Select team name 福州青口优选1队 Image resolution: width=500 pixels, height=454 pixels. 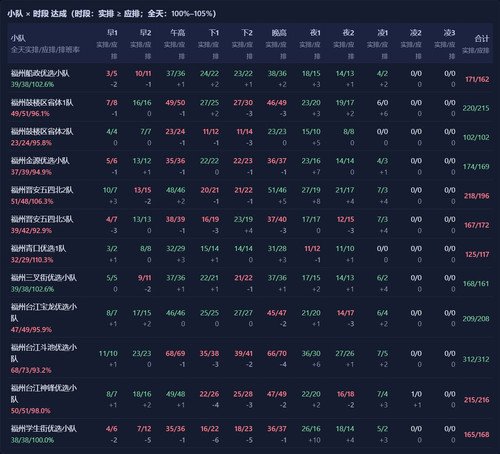pyautogui.click(x=38, y=248)
